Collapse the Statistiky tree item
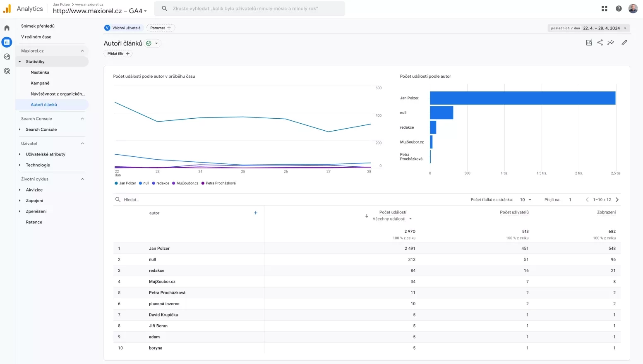The image size is (643, 364). (x=19, y=62)
